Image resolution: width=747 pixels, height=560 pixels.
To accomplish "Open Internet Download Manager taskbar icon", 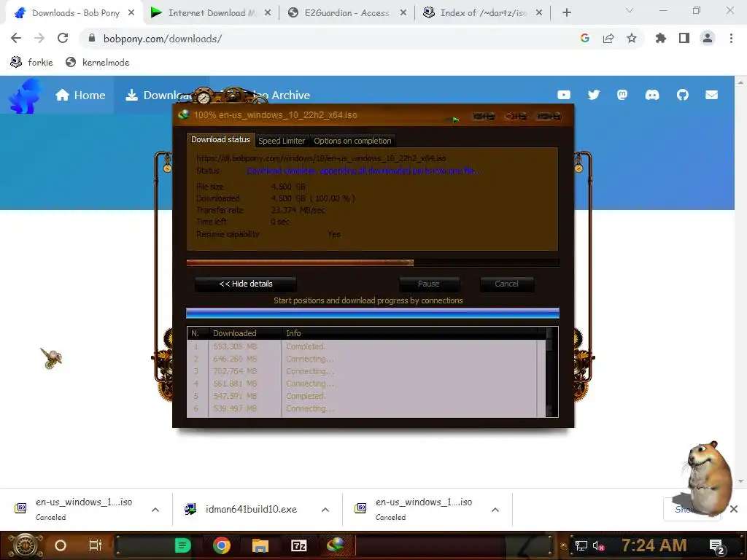I will point(336,545).
